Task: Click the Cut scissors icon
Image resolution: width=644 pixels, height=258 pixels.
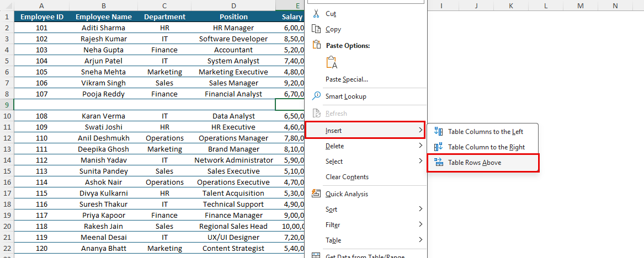Action: 316,14
